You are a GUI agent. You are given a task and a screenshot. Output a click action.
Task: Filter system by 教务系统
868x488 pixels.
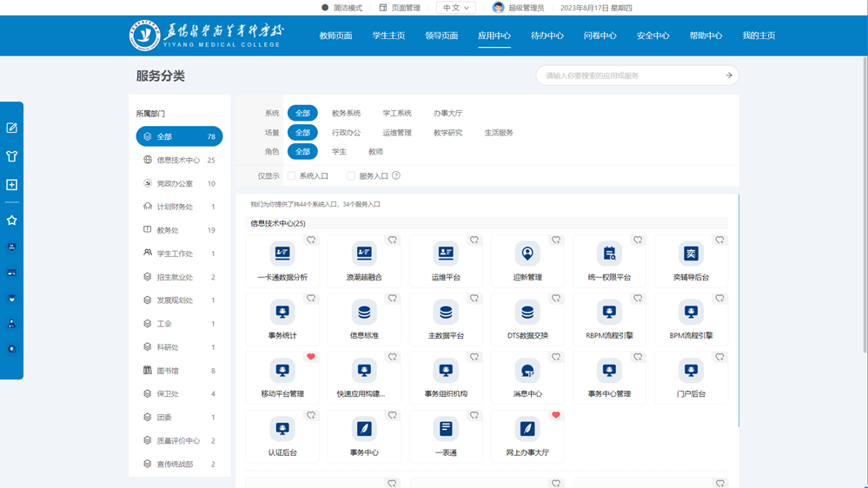click(346, 113)
